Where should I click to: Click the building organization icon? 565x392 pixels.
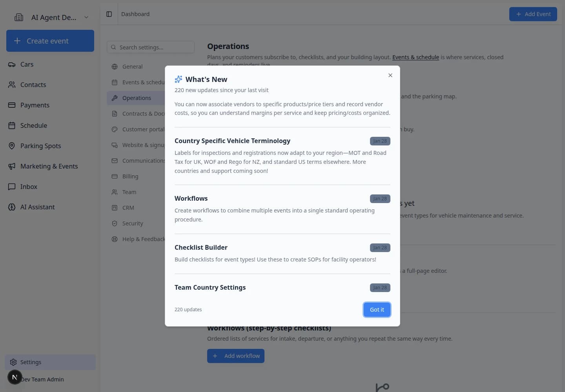[19, 17]
